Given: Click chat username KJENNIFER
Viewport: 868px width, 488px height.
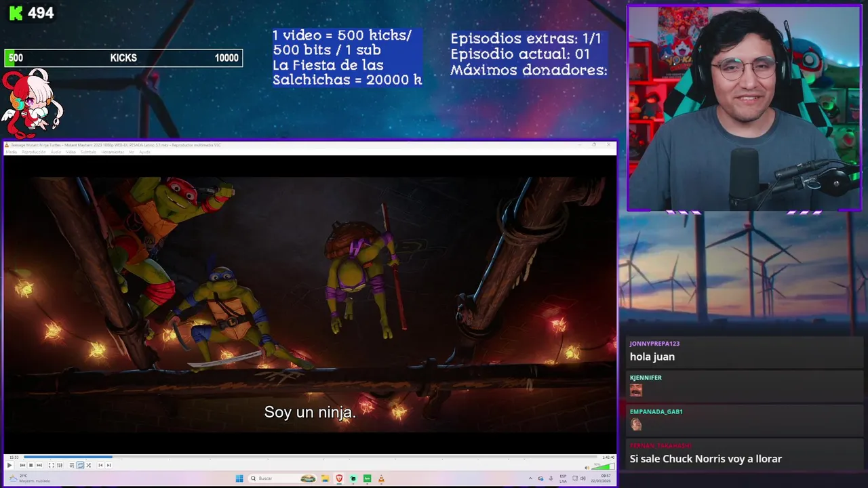Looking at the screenshot, I should [646, 378].
